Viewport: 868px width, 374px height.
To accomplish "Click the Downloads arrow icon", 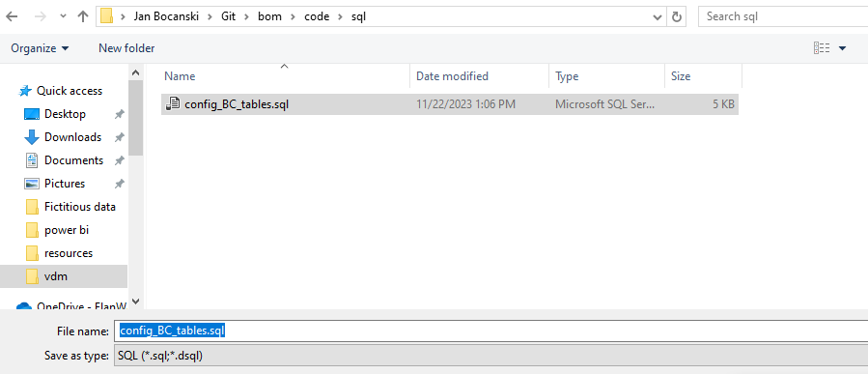I will point(32,137).
